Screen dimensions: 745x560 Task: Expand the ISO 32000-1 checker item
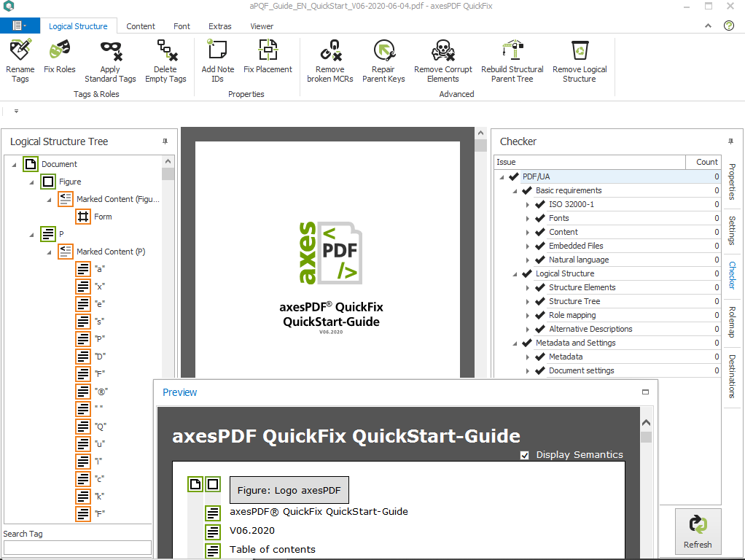(x=527, y=204)
